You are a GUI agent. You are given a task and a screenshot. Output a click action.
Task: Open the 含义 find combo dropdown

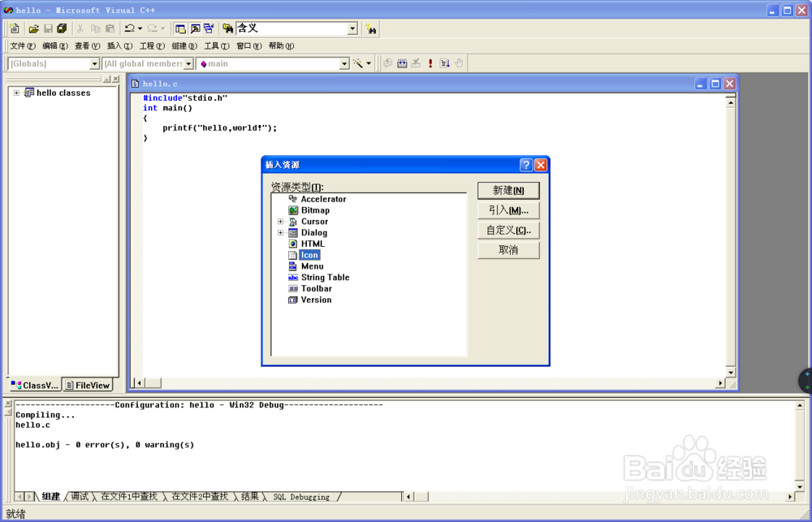point(352,28)
